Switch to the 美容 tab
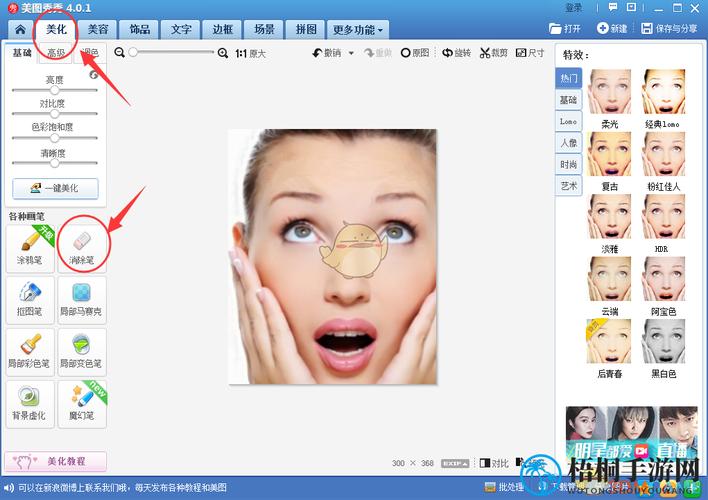The image size is (708, 500). [x=98, y=30]
